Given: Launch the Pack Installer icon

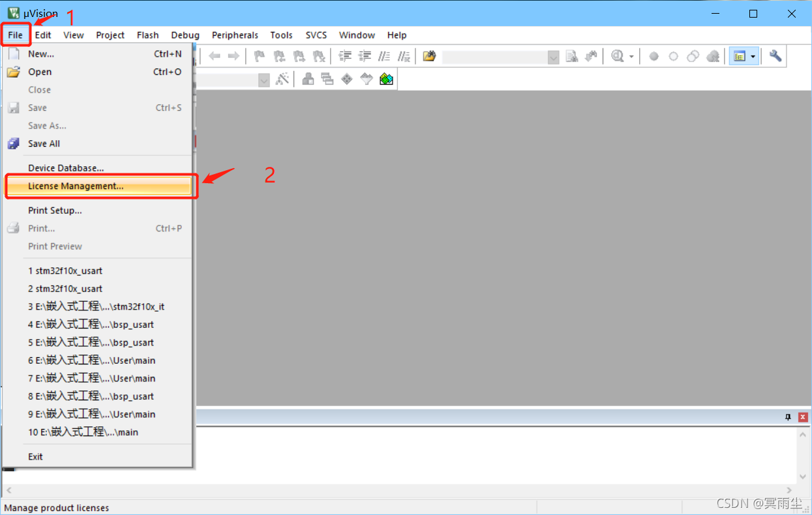Looking at the screenshot, I should [x=386, y=80].
